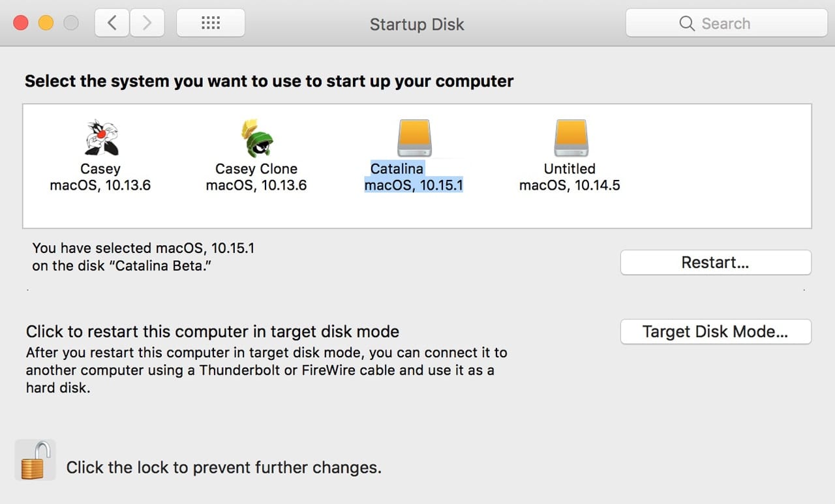The height and width of the screenshot is (504, 835).
Task: Choose the Catalina orange drive icon
Action: [x=414, y=136]
